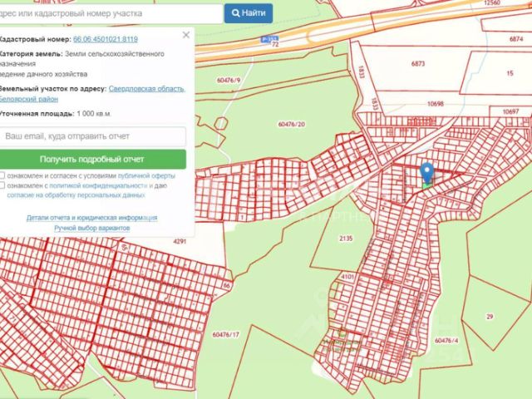The height and width of the screenshot is (399, 532).
Task: Select map parcel labeled 29
Action: (490, 317)
